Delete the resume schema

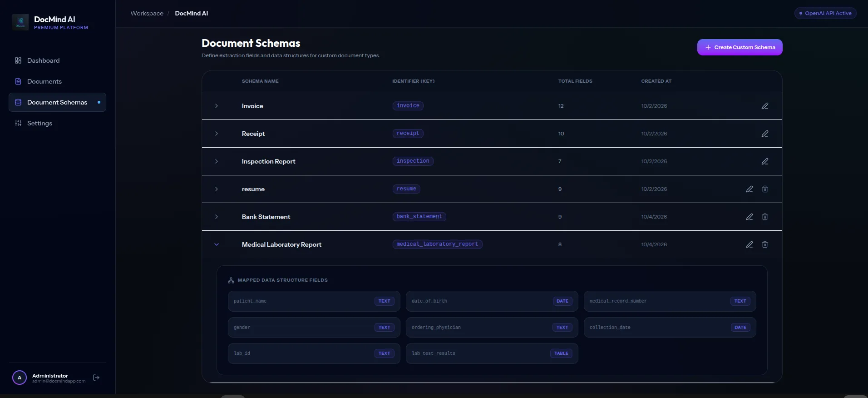[x=765, y=189]
